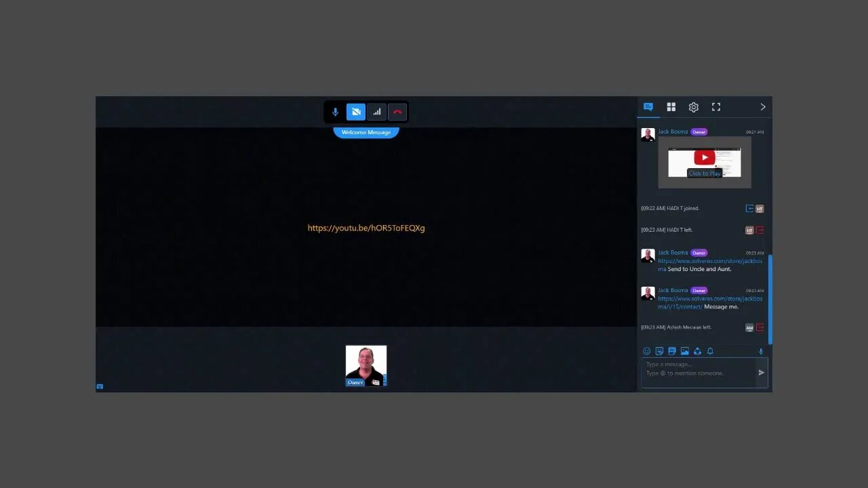Click the chat panel scrollbar

tap(770, 300)
